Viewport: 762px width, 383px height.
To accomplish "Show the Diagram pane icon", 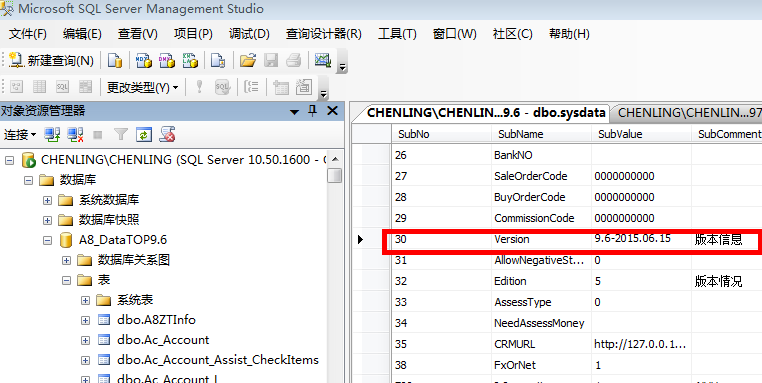I will (17, 87).
